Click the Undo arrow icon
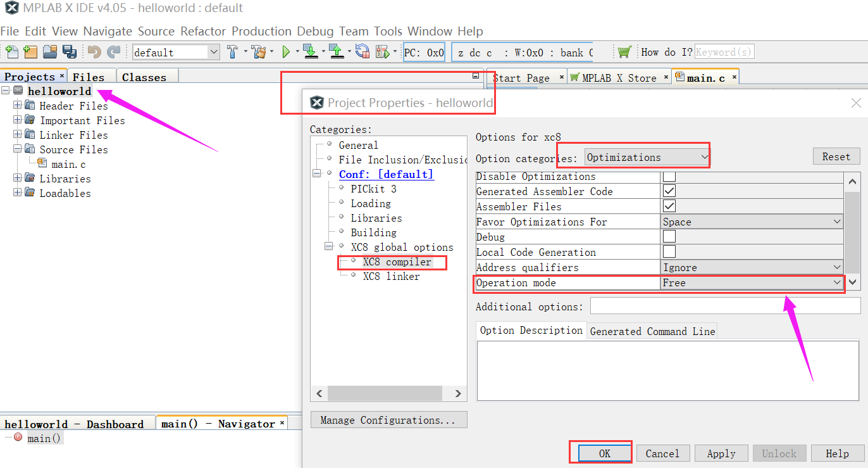The width and height of the screenshot is (868, 468). pyautogui.click(x=94, y=52)
